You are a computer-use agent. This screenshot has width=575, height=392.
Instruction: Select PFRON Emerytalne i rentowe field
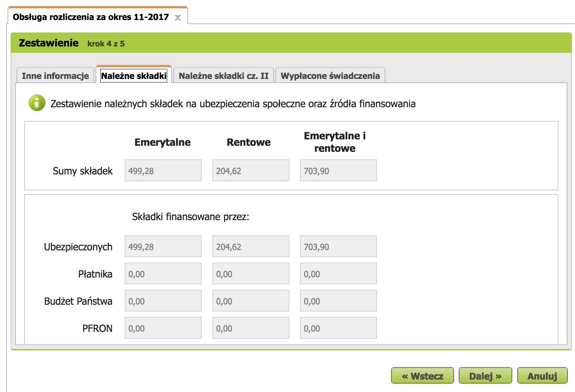(x=339, y=328)
